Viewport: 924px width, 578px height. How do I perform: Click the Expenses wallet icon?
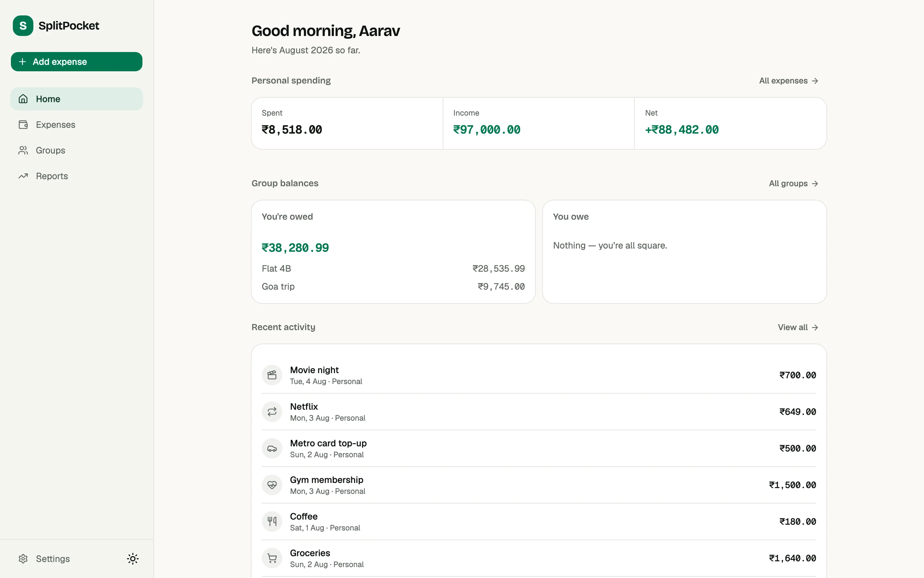pyautogui.click(x=23, y=125)
